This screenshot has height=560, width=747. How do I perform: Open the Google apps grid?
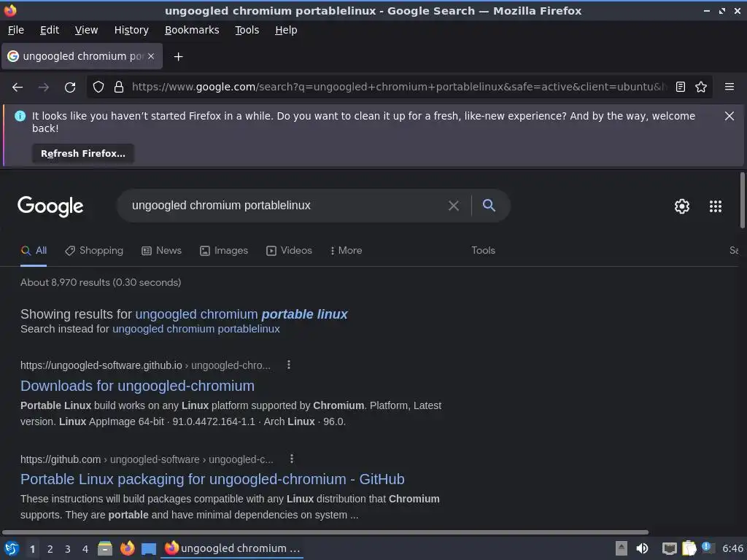(715, 206)
